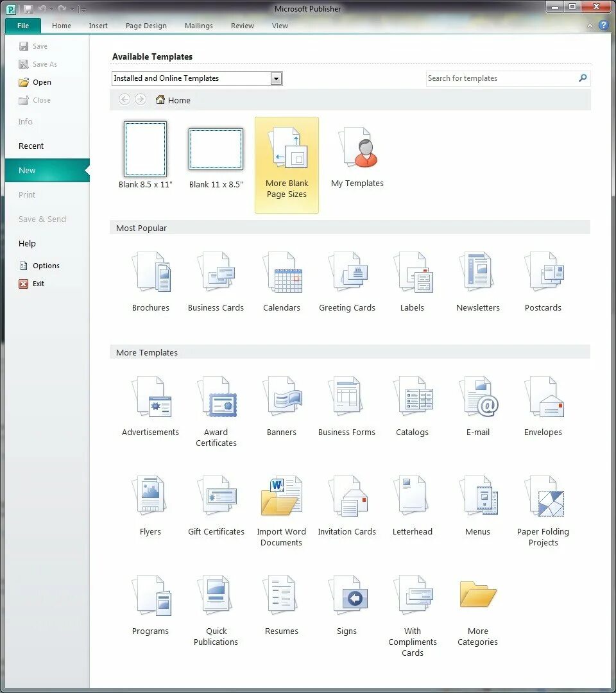Select New in the backstage sidebar
The width and height of the screenshot is (616, 693).
[x=47, y=170]
